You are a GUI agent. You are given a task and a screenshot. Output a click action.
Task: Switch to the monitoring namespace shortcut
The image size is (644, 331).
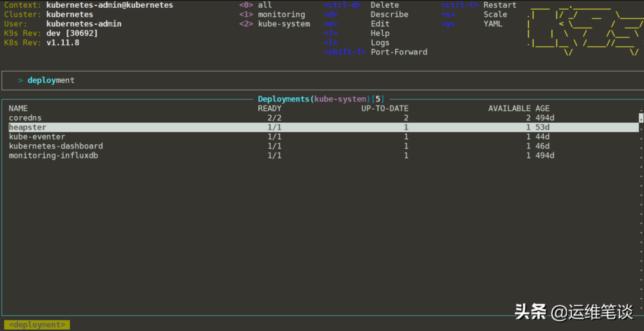pos(272,14)
